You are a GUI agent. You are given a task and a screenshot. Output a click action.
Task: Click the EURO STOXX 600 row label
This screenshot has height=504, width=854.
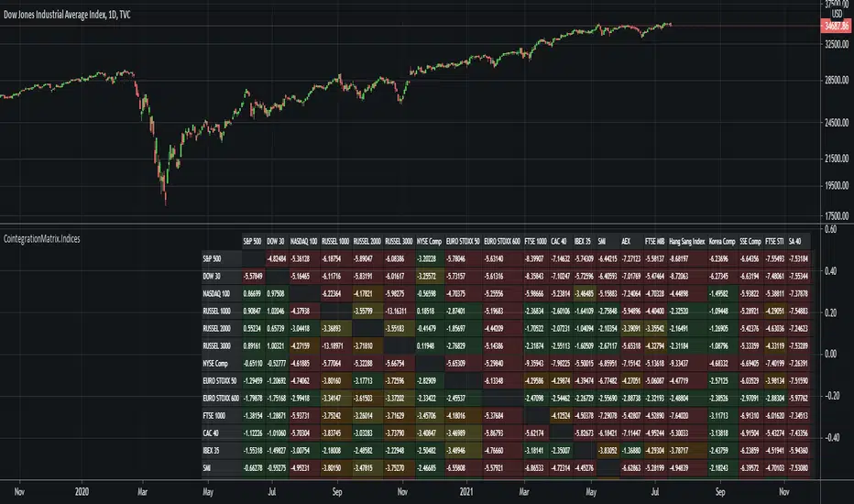click(221, 399)
